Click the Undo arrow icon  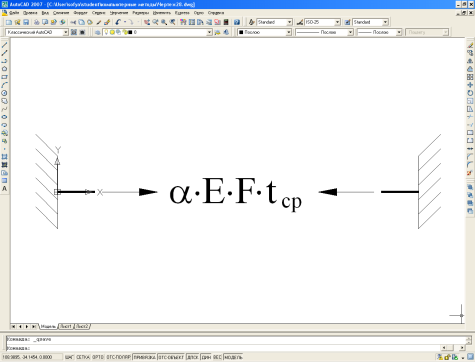point(118,22)
